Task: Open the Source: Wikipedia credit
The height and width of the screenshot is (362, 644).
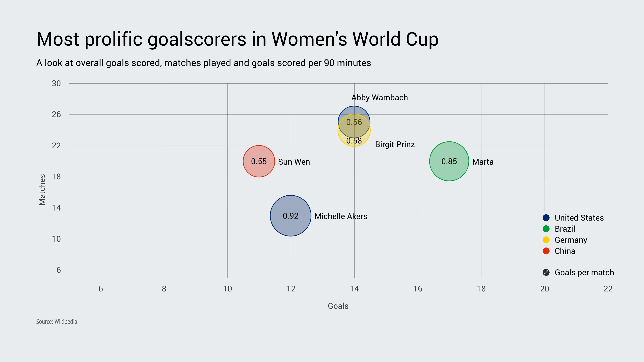Action: click(57, 322)
